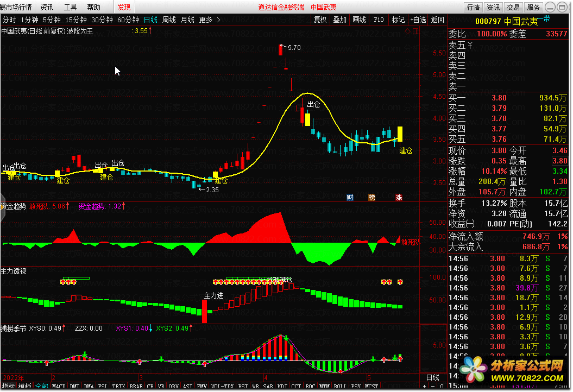Viewport: 573px width, 392px height.
Task: Open F10 company information
Action: 379,20
